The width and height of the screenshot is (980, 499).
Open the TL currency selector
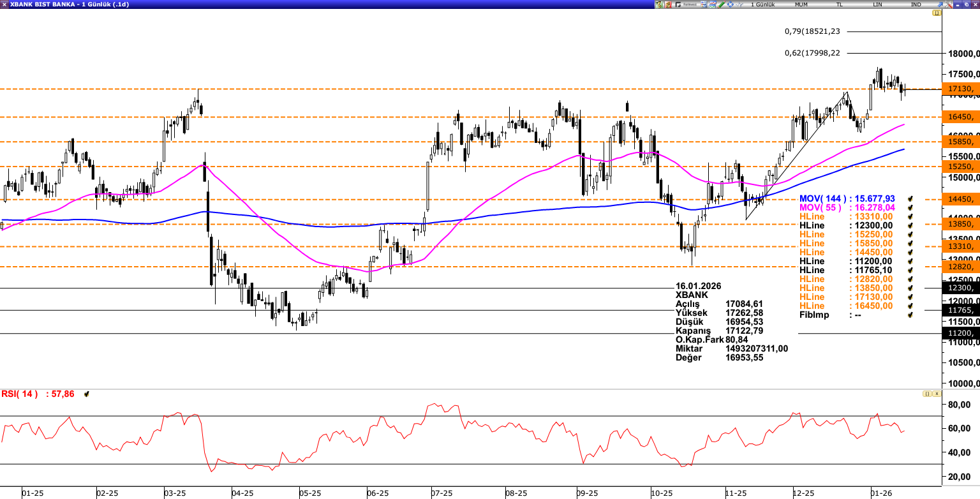[x=840, y=4]
